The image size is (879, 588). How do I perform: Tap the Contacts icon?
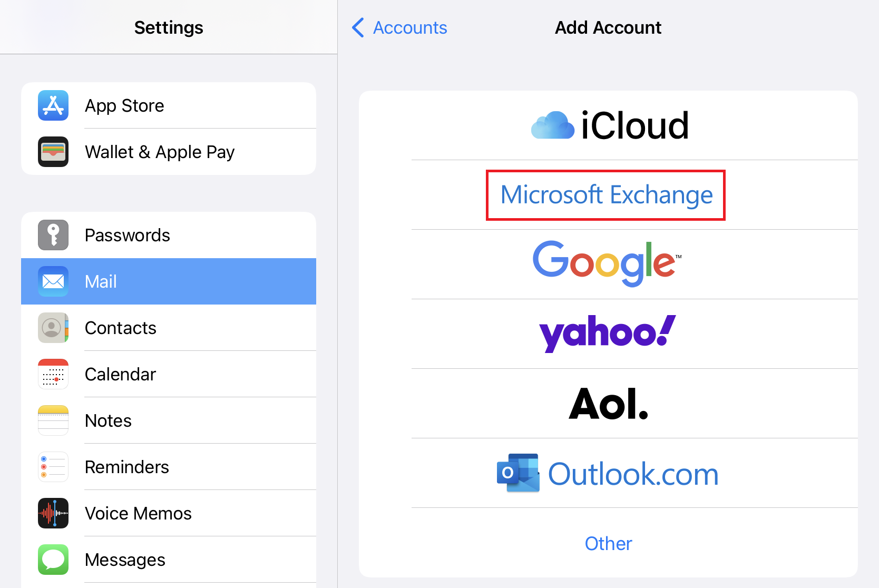click(53, 328)
